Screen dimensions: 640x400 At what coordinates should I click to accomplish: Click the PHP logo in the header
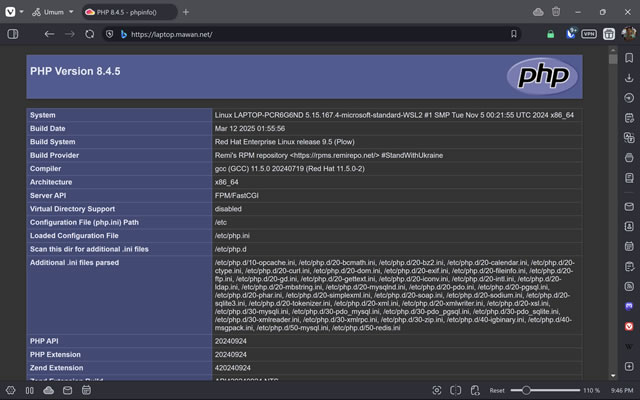coord(541,76)
